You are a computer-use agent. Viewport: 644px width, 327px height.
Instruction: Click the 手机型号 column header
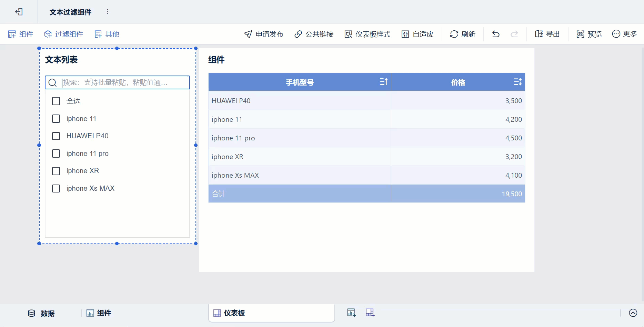tap(300, 82)
